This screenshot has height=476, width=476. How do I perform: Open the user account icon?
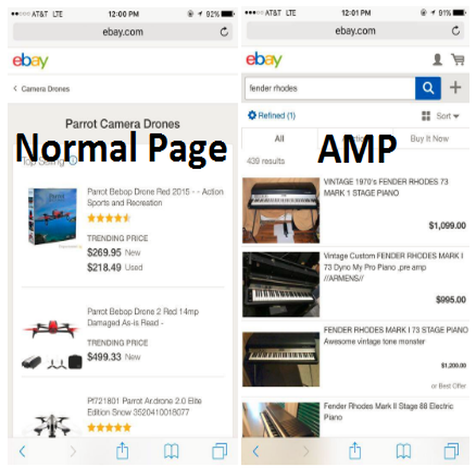(x=437, y=59)
